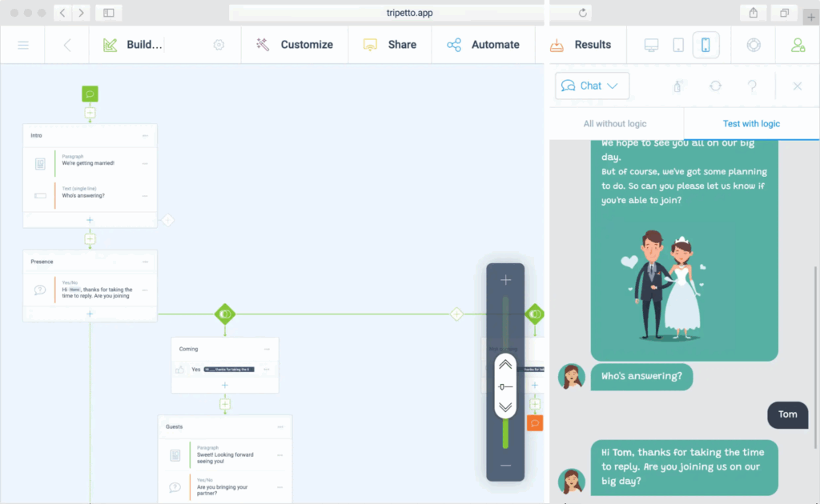
Task: Open the user account icon
Action: pos(798,46)
